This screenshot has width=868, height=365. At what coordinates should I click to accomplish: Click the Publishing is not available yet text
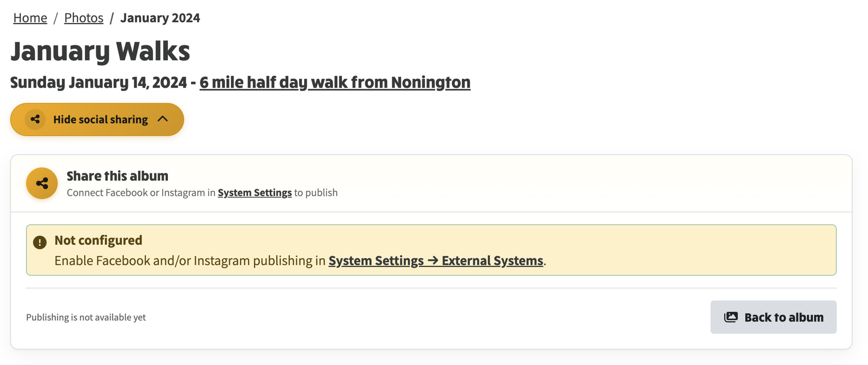(86, 317)
